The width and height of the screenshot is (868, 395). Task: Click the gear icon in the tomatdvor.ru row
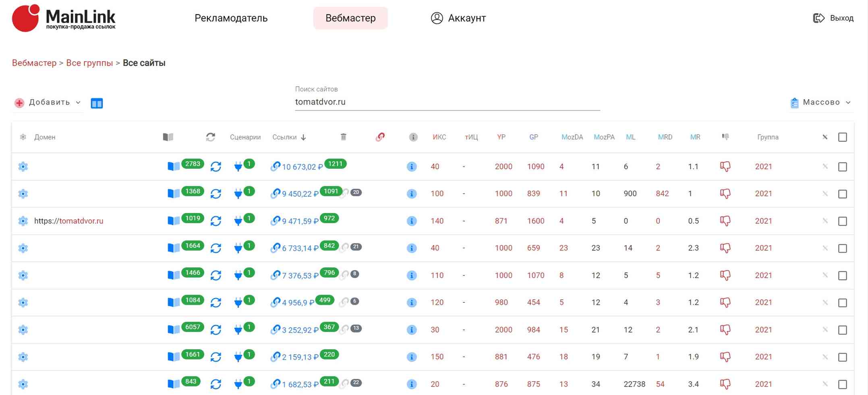click(23, 221)
